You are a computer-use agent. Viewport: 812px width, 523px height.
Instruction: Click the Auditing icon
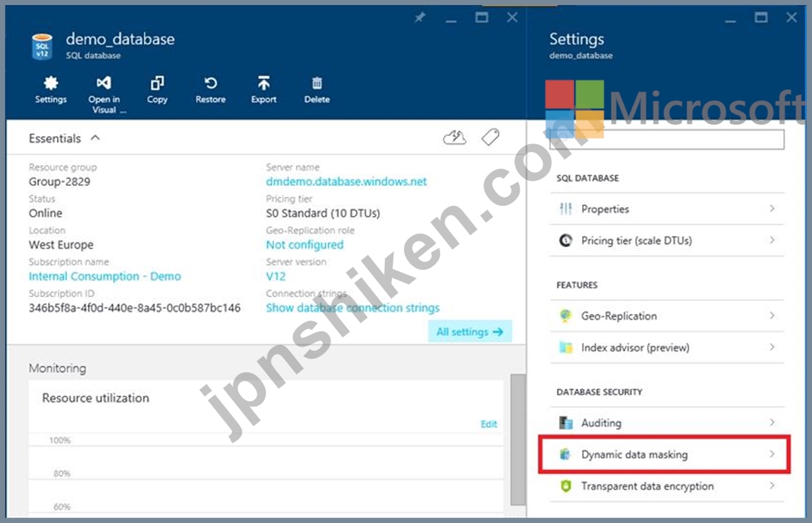(566, 423)
